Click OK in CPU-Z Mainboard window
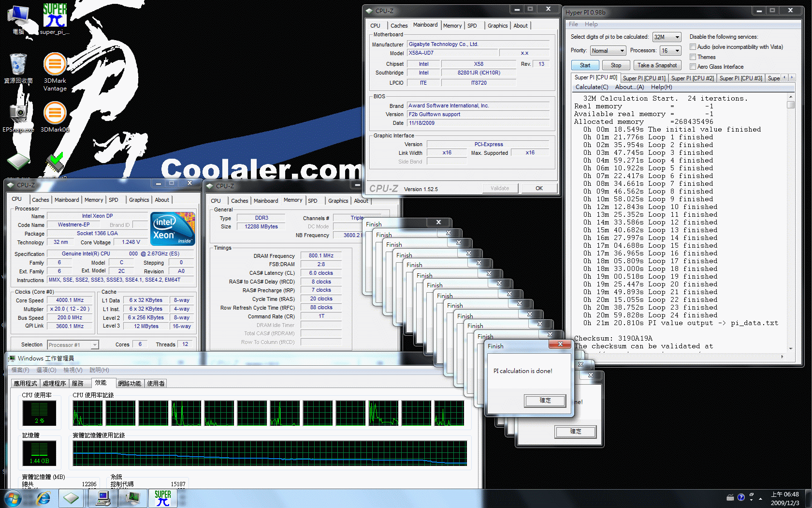The height and width of the screenshot is (508, 812). (x=539, y=188)
